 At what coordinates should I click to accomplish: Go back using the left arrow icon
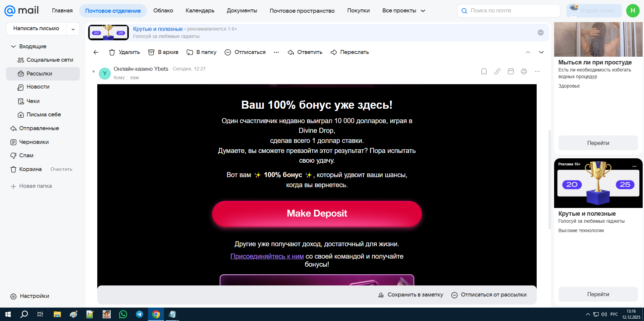tap(96, 52)
